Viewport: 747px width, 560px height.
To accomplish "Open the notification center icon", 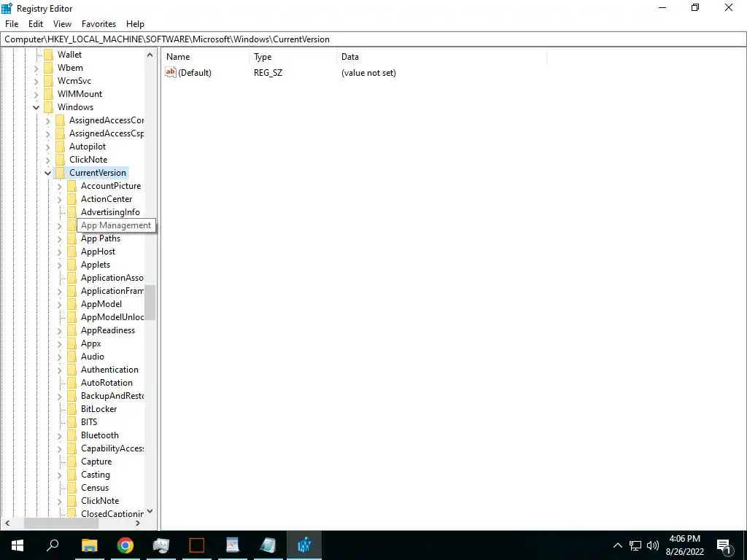I will click(724, 546).
